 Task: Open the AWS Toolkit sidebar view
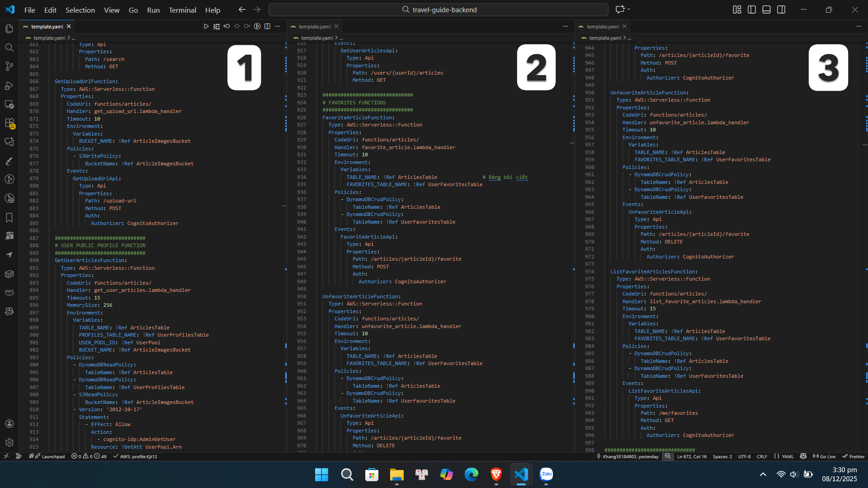pos(9,292)
